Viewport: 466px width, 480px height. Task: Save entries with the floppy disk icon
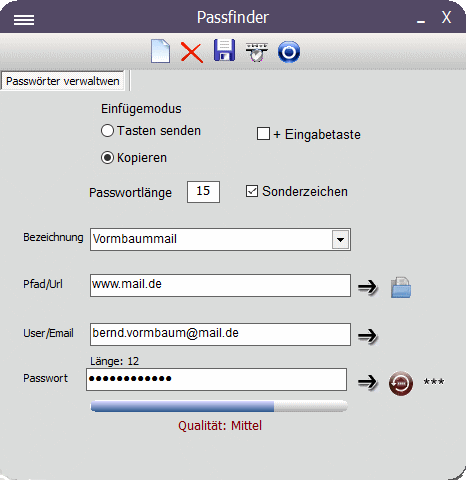click(224, 50)
